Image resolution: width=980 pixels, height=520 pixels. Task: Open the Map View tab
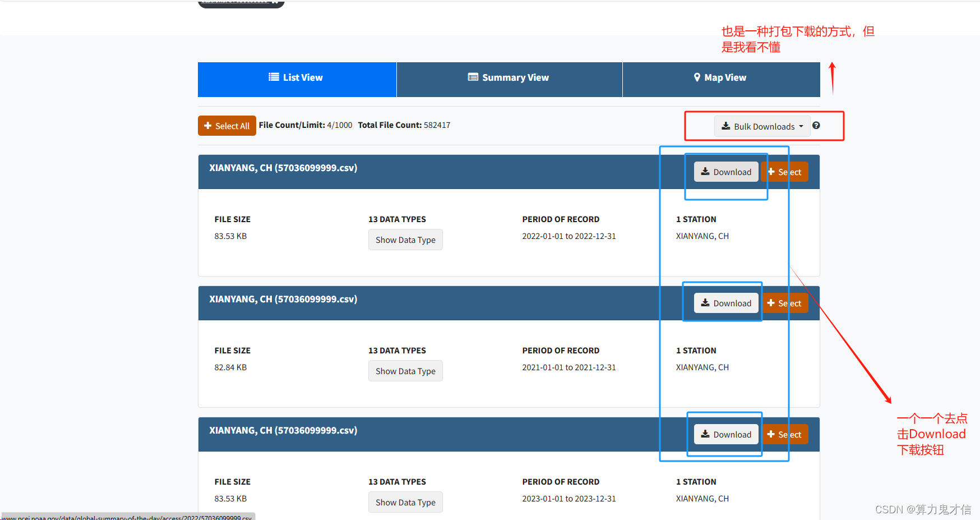[x=722, y=80]
